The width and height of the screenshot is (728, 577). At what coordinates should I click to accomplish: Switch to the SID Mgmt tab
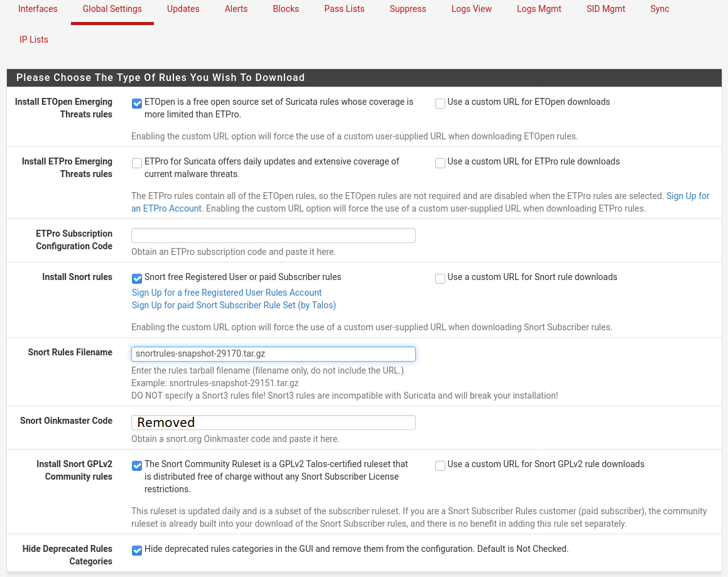point(606,9)
